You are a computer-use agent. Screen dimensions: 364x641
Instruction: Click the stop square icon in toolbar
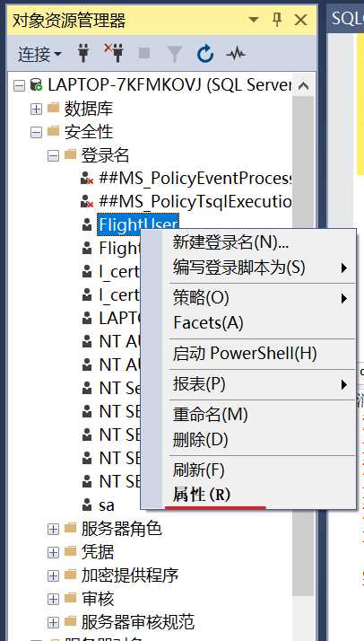pos(144,53)
